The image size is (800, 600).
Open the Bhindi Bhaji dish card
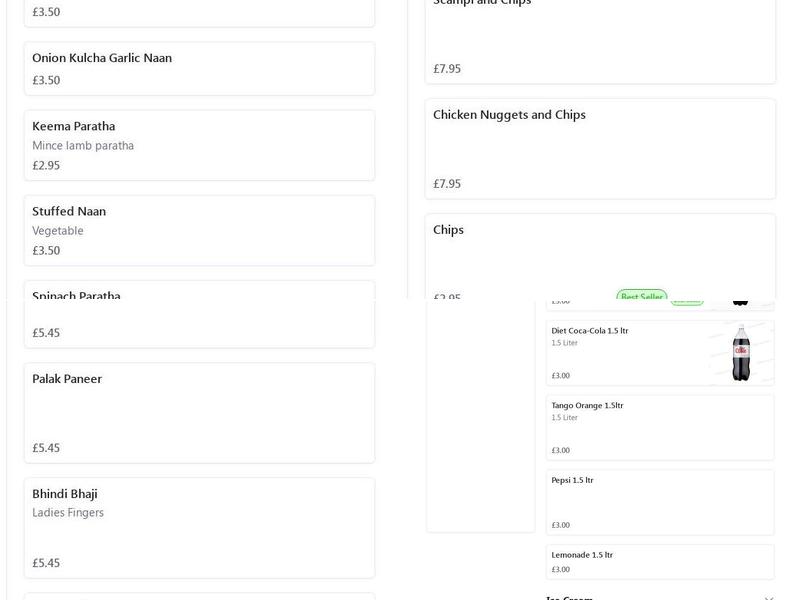tap(199, 527)
